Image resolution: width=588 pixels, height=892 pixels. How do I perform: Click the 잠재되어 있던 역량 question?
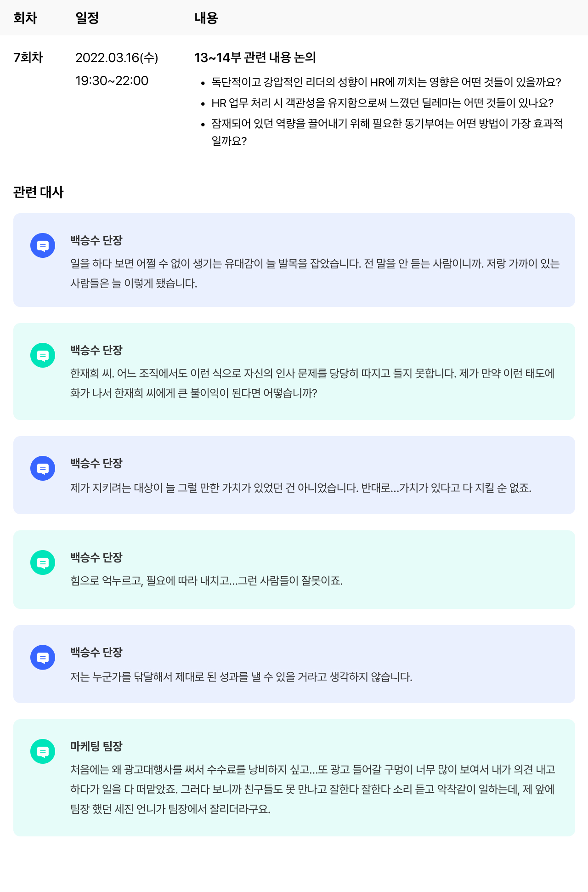(x=387, y=124)
